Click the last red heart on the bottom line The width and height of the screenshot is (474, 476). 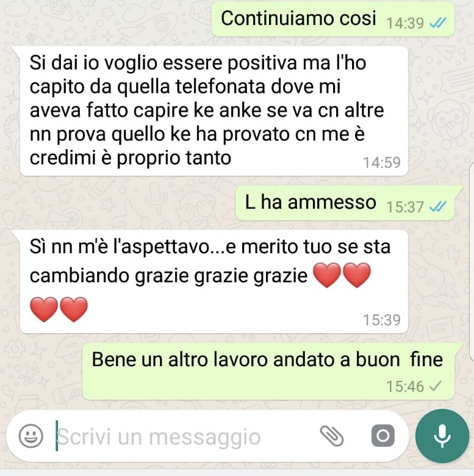click(x=74, y=309)
